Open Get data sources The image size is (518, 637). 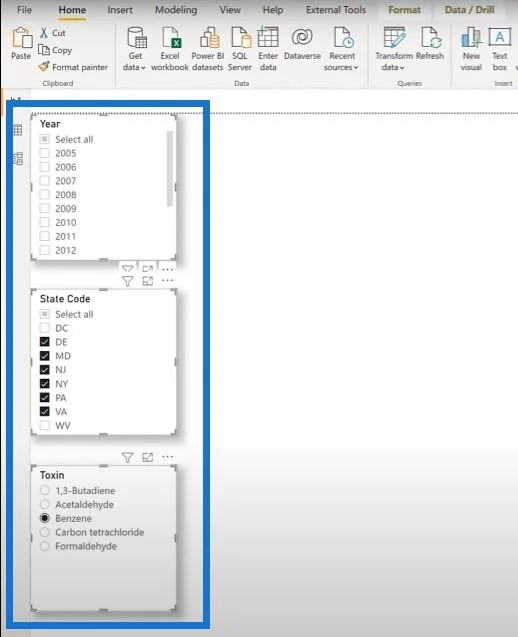point(137,38)
